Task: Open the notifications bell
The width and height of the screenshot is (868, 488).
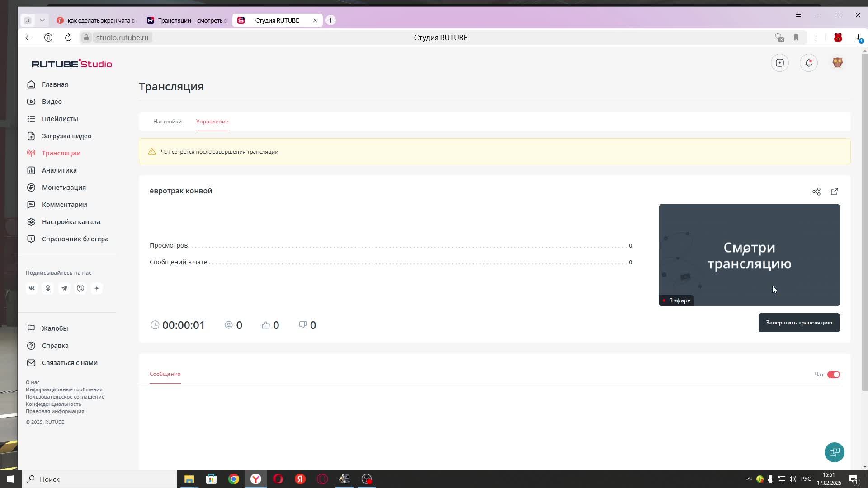Action: (808, 63)
